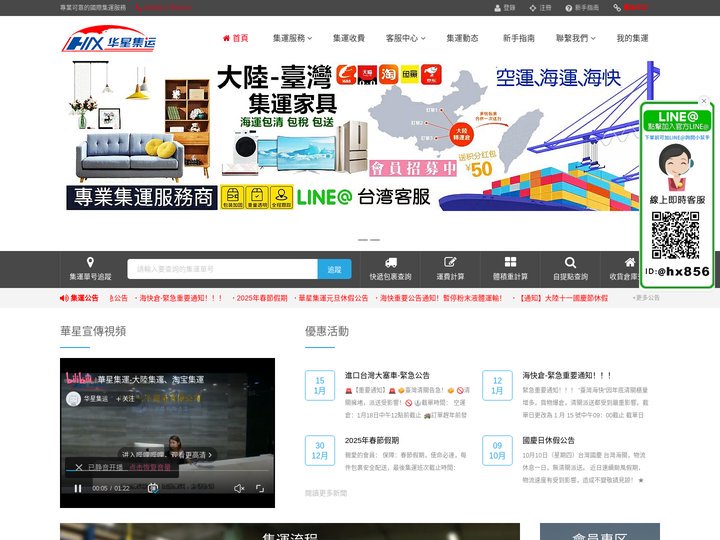
Task: Open 收貨倉庫 house icon
Action: tap(630, 262)
